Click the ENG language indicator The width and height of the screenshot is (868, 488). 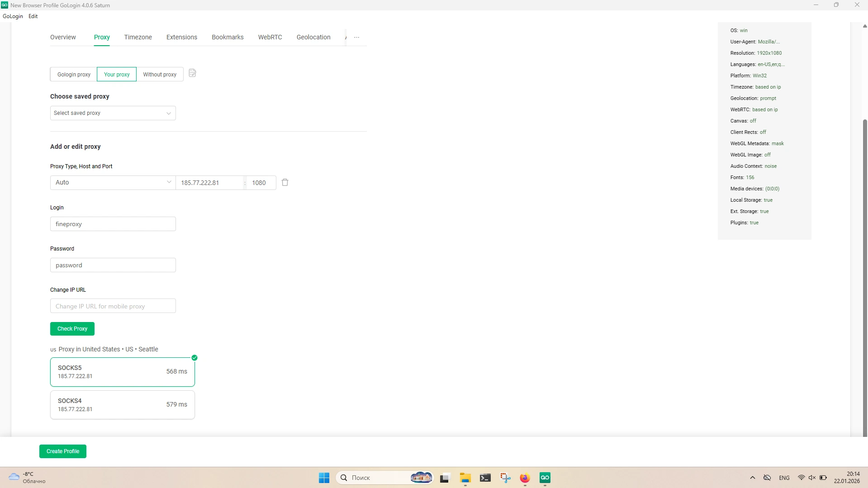pyautogui.click(x=784, y=478)
